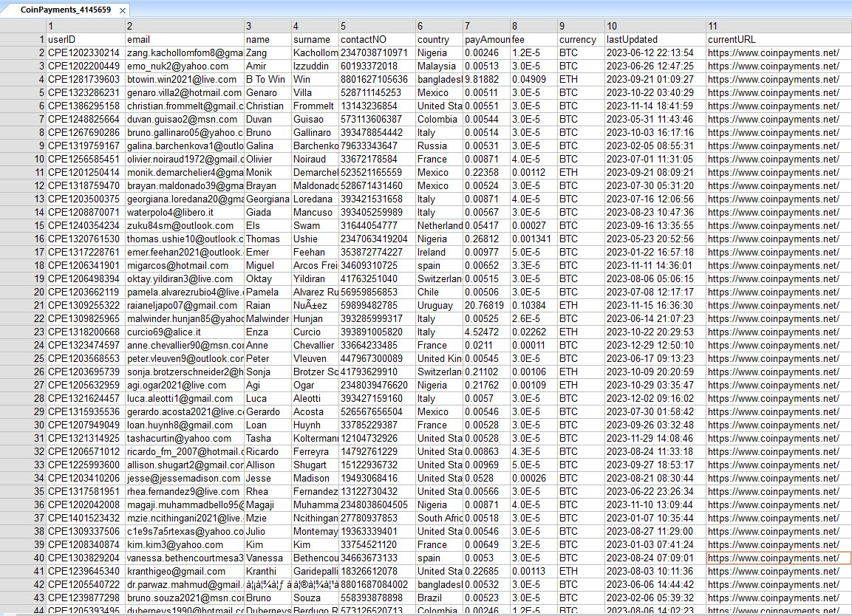
Task: Click contact number 2348038604505
Action: (377, 505)
